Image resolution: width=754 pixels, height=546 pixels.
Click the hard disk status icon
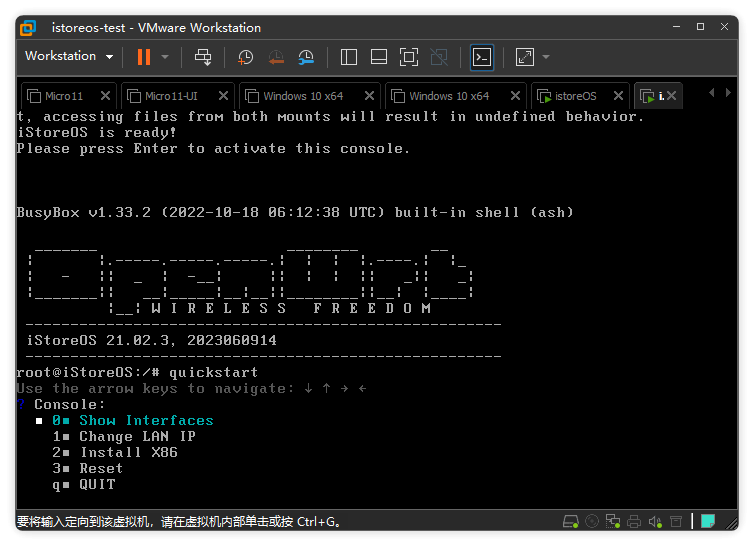[x=571, y=521]
